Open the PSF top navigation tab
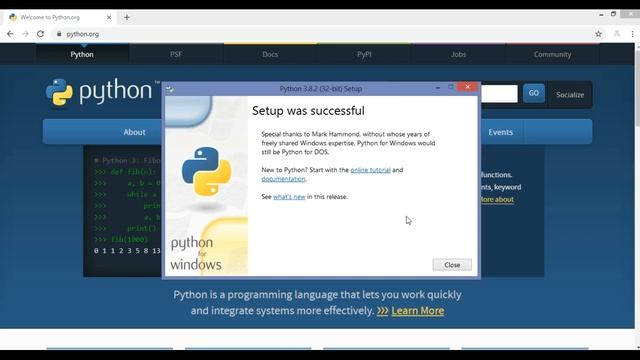 pos(176,54)
